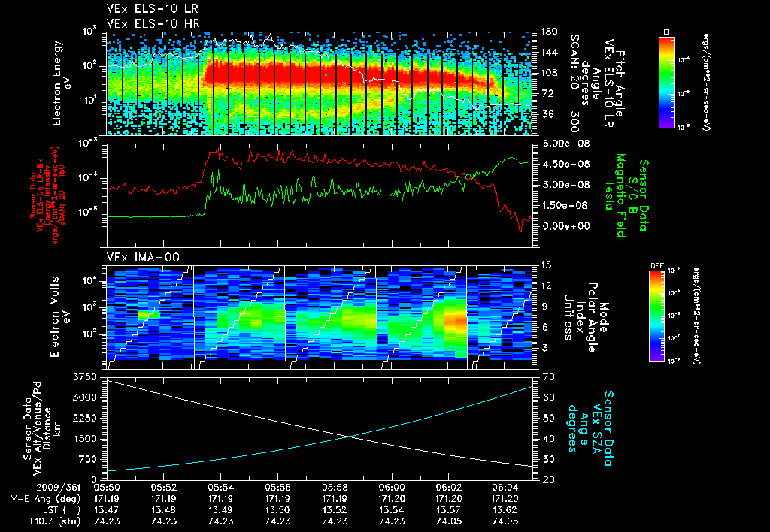The width and height of the screenshot is (770, 532).
Task: Click the 3.00e-08 magnetic field tick
Action: click(565, 185)
